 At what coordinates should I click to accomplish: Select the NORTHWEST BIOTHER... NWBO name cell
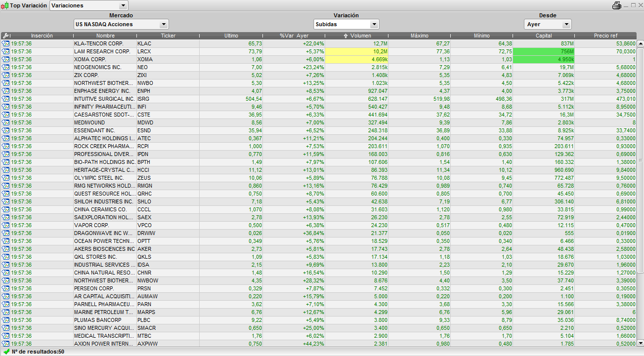tap(105, 83)
